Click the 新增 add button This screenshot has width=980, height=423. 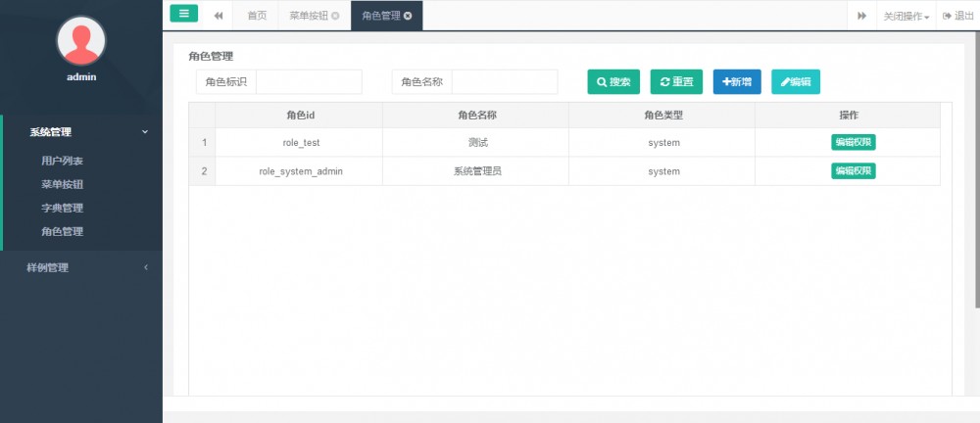tap(737, 82)
